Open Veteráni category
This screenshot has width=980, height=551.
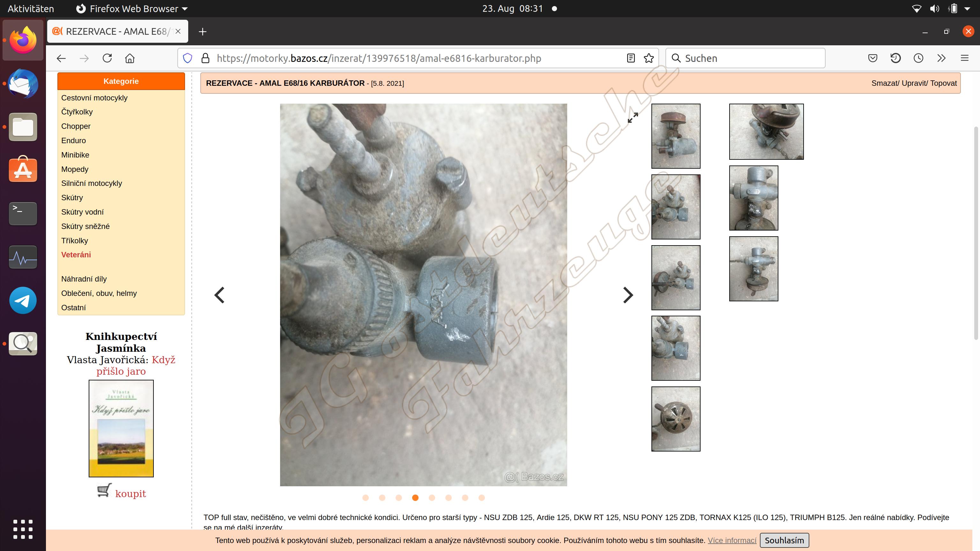pos(76,255)
